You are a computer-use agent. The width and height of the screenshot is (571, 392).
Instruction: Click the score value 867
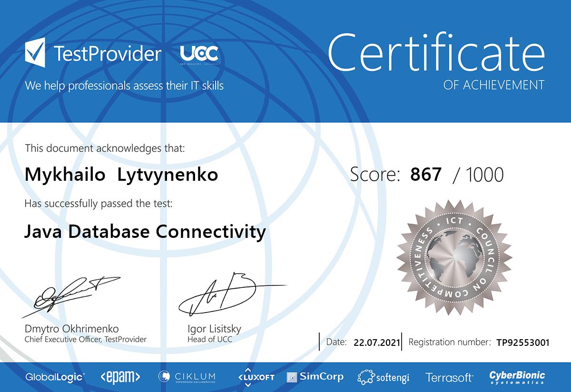[x=426, y=175]
